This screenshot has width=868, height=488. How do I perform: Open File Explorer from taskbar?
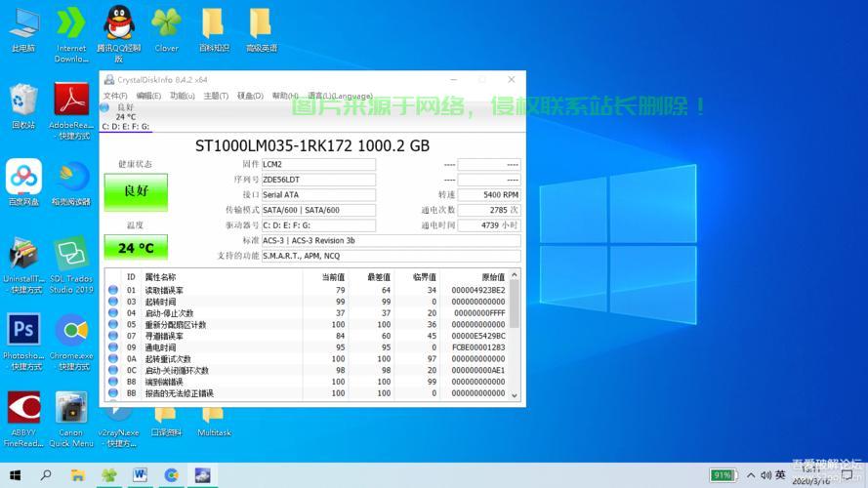coord(77,475)
